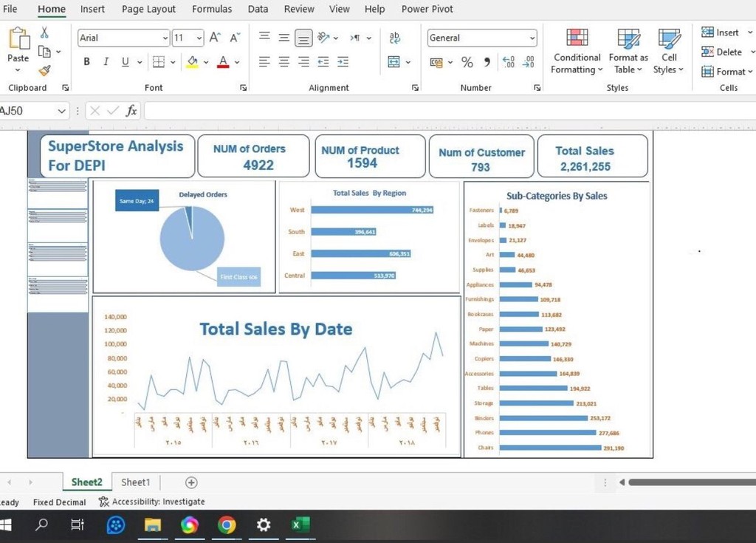The height and width of the screenshot is (543, 756).
Task: Expand the Arial font name dropdown
Action: click(165, 38)
